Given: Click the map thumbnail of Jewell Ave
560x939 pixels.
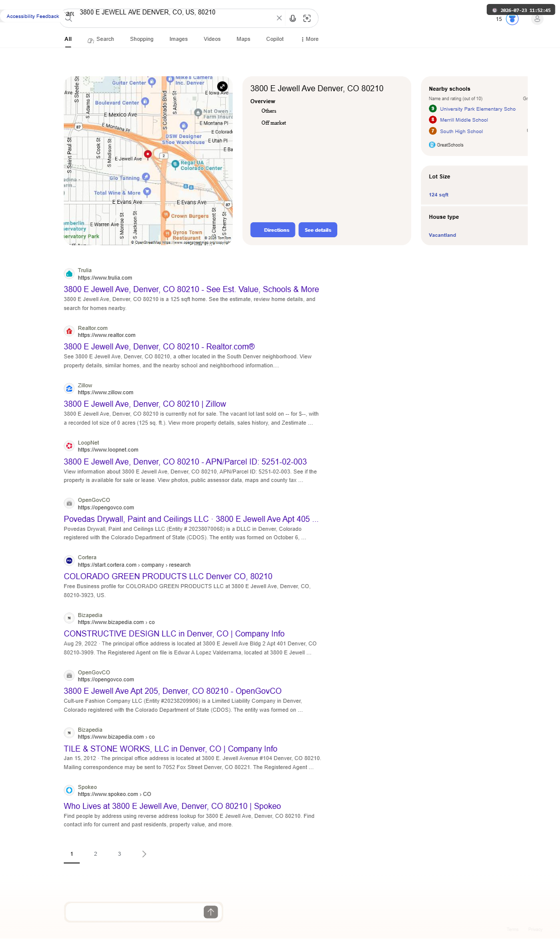Looking at the screenshot, I should tap(148, 160).
